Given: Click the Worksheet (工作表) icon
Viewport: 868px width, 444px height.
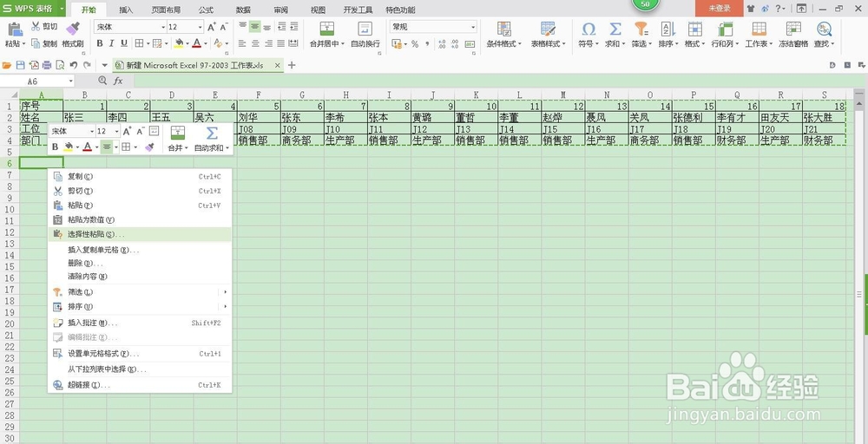Looking at the screenshot, I should 759,29.
